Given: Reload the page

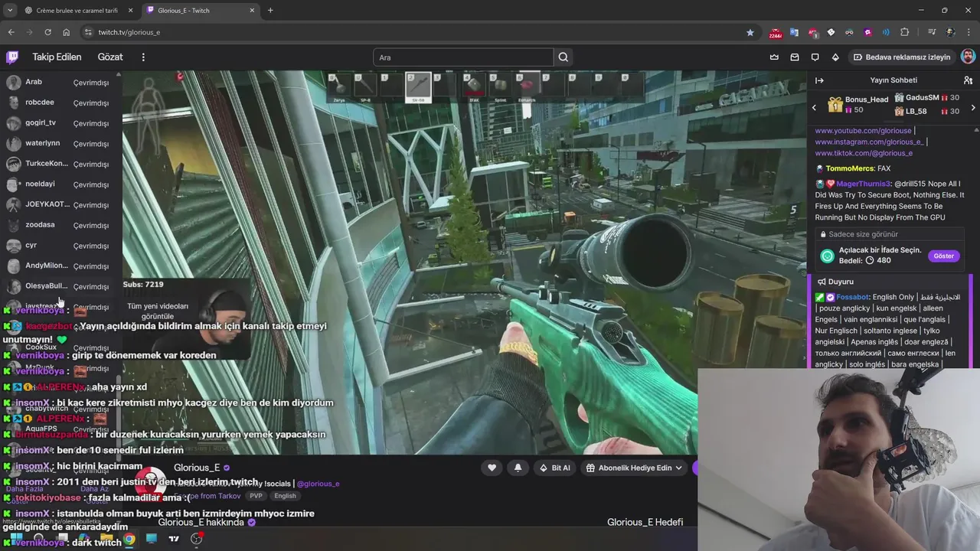Looking at the screenshot, I should click(x=47, y=32).
